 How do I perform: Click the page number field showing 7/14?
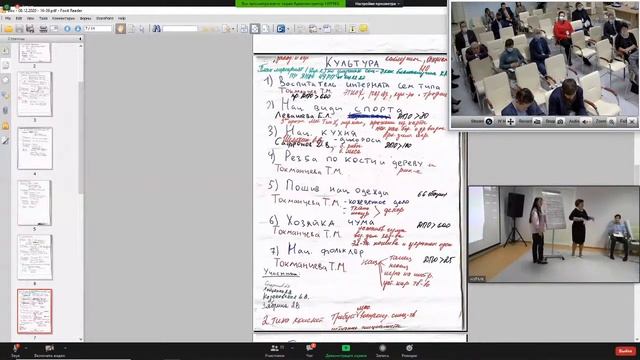click(x=98, y=29)
